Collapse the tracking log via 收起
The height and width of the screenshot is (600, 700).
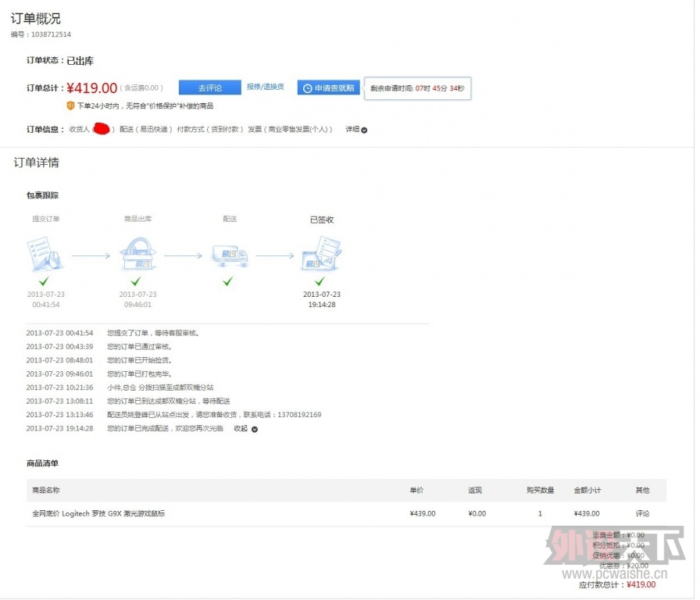(x=245, y=429)
